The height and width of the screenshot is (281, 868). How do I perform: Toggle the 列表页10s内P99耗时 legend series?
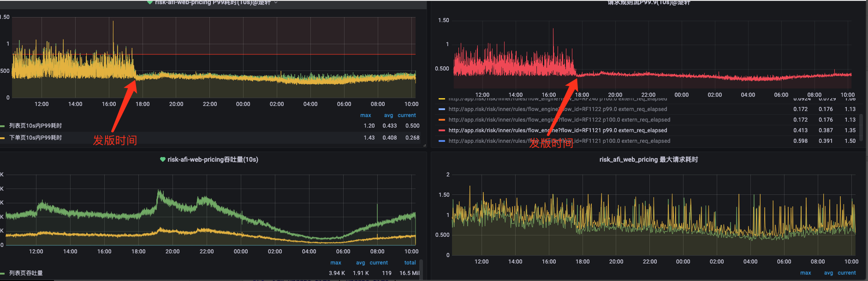coord(36,126)
